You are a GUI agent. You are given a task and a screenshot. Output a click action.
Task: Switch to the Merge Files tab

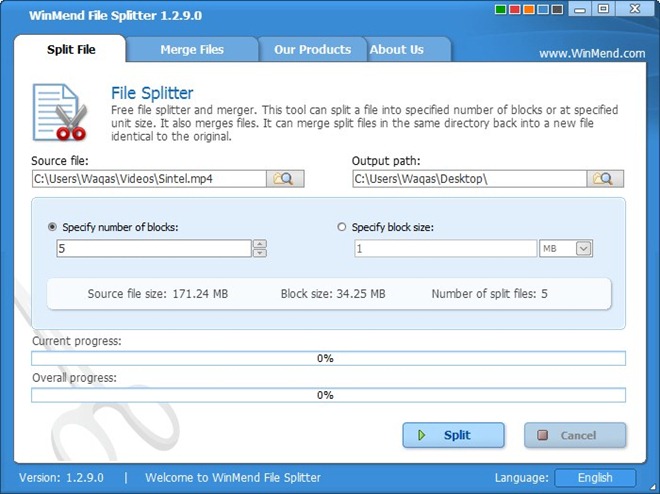pos(192,49)
